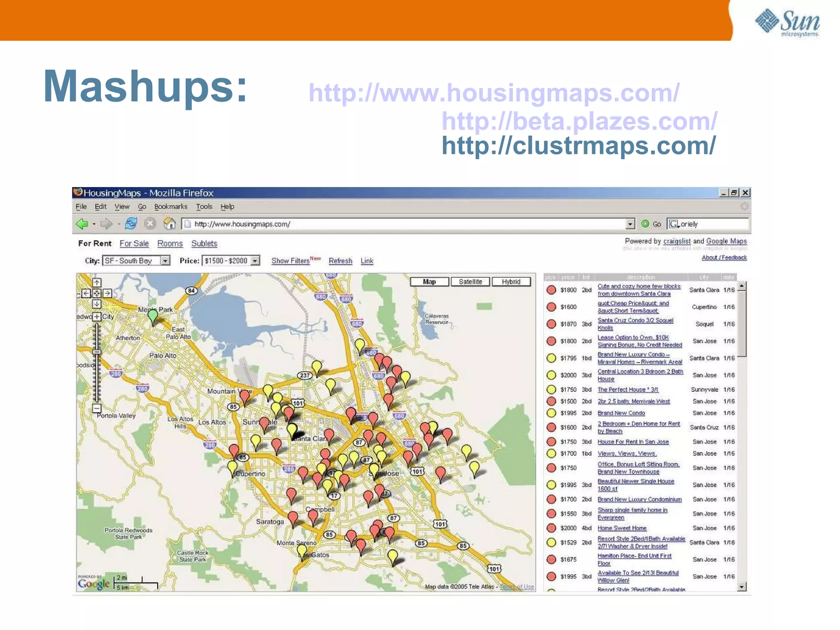Open the Edit menu
The image size is (840, 630).
pyautogui.click(x=100, y=207)
